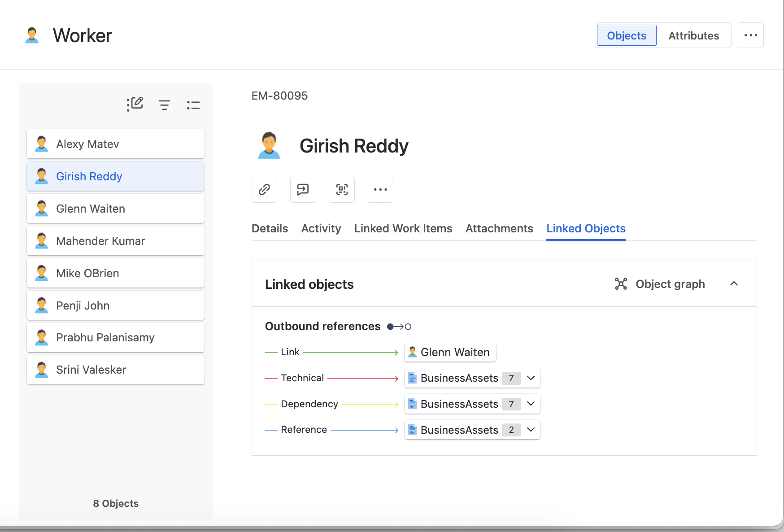Open the Linked Work Items tab
The height and width of the screenshot is (532, 784).
[403, 228]
